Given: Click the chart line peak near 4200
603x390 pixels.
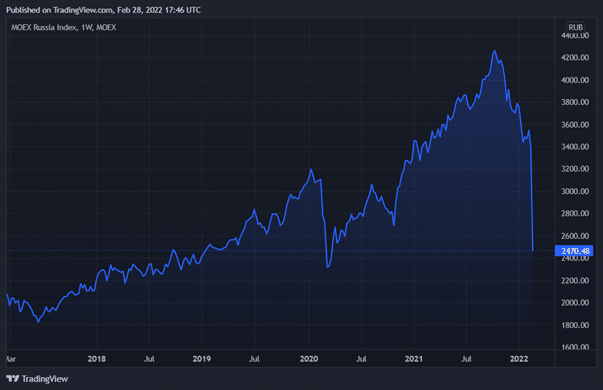Looking at the screenshot, I should point(495,51).
